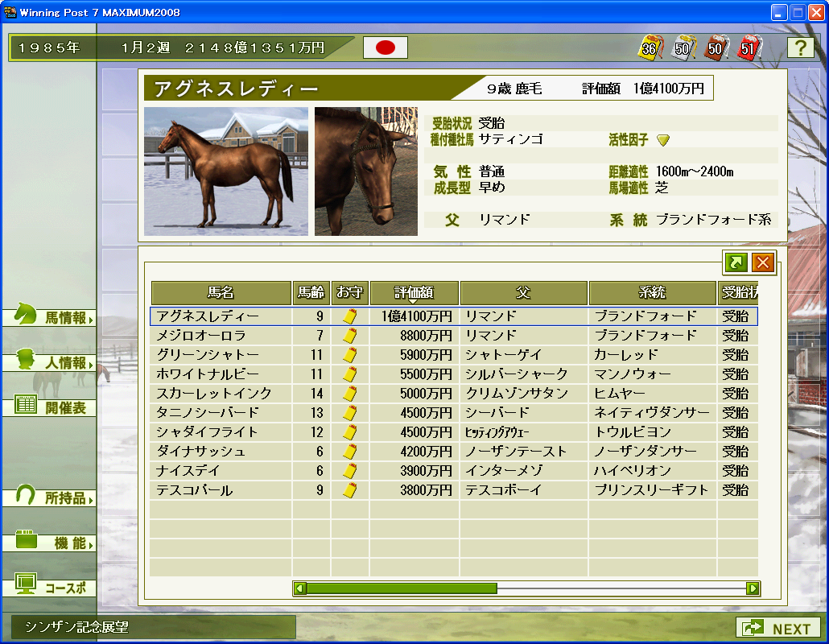
Task: Click charm icon in ホワイトナルビー row
Action: 349,374
